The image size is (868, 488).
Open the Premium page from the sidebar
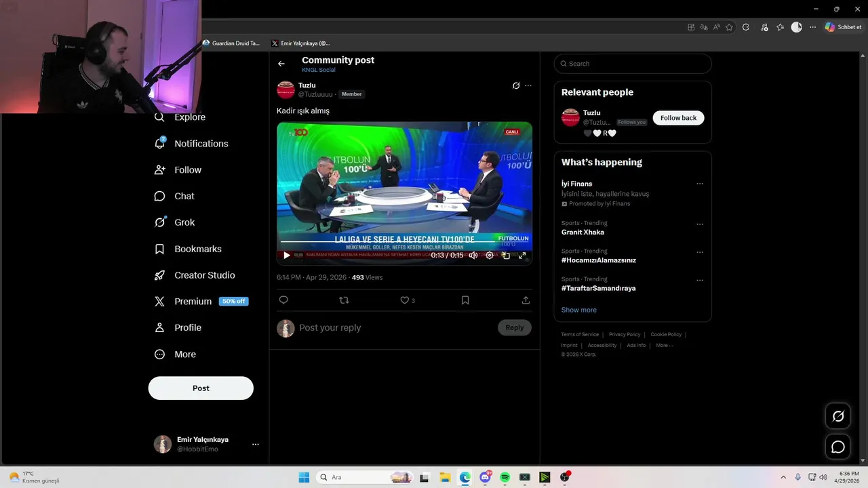(201, 302)
